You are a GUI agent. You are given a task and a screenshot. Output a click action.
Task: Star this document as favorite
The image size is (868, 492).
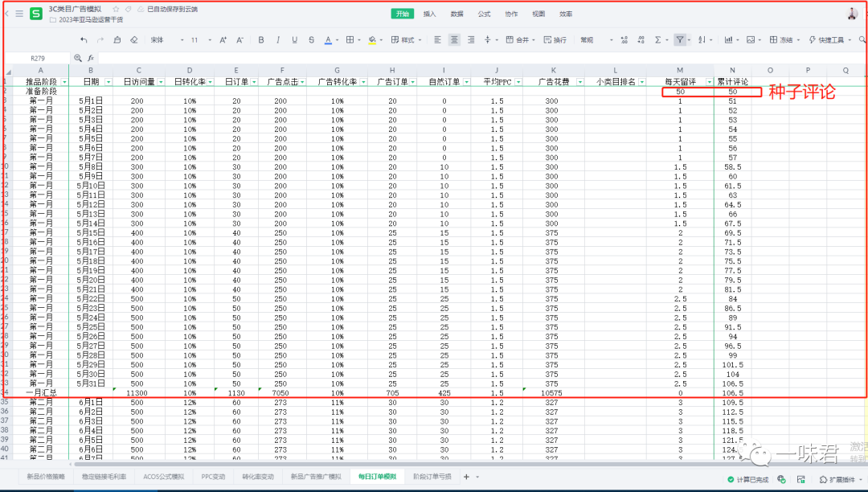tap(117, 9)
